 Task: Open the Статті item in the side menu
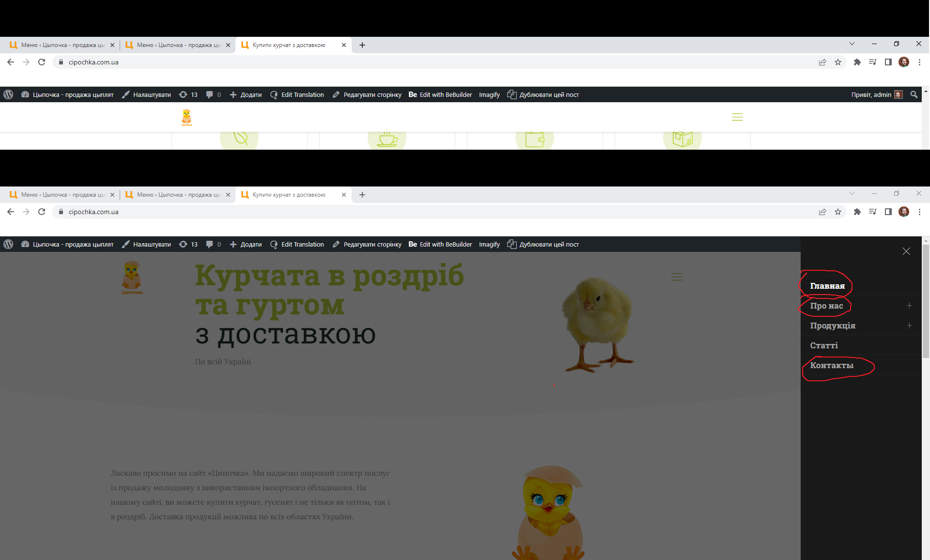824,345
